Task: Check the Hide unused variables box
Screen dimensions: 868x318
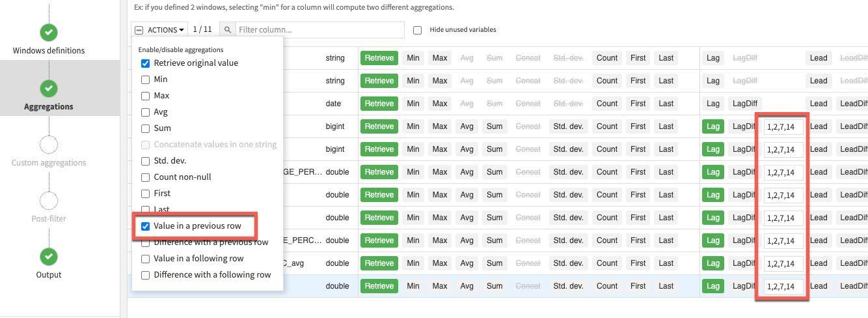Action: click(x=418, y=30)
